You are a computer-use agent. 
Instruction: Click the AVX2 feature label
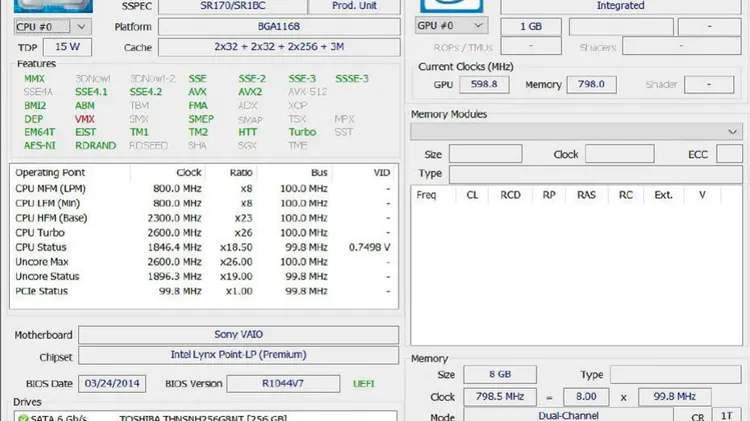click(250, 92)
